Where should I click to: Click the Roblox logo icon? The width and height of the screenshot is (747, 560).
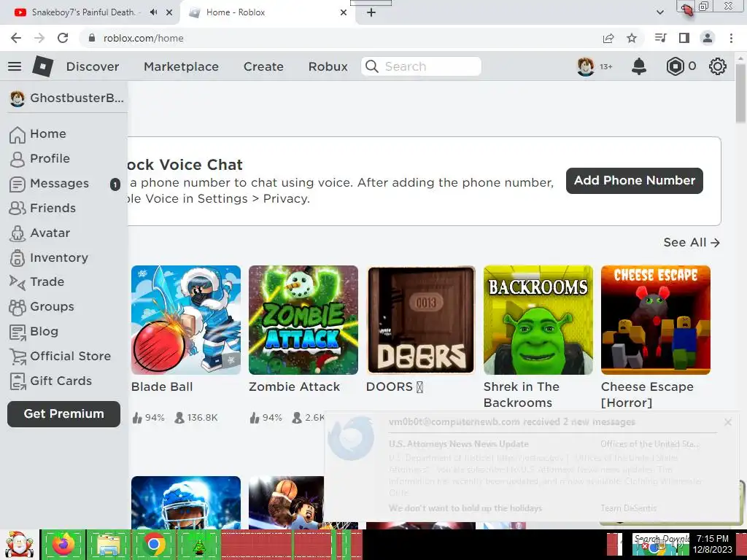43,66
